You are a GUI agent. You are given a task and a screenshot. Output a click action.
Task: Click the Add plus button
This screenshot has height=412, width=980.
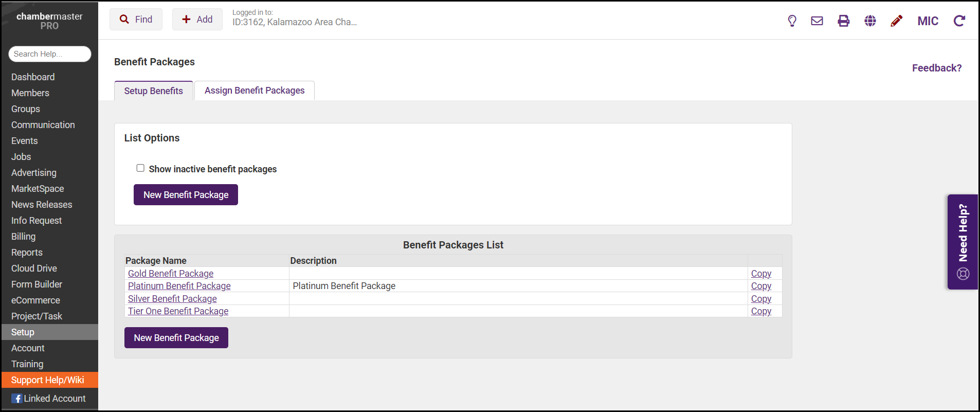point(197,20)
